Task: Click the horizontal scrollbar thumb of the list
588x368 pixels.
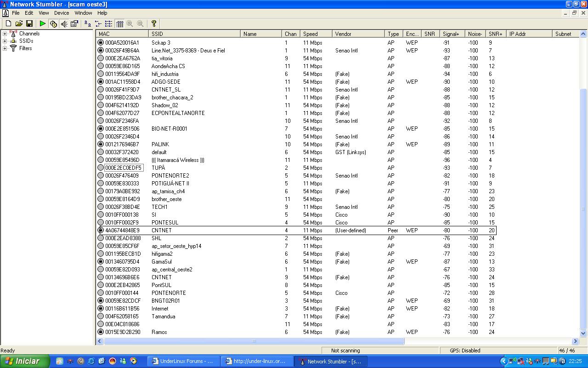Action: click(x=254, y=341)
